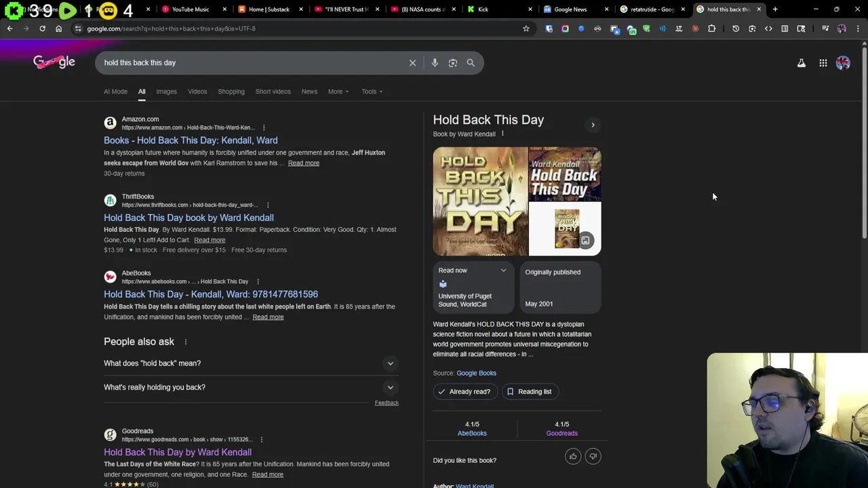Viewport: 868px width, 488px height.
Task: Expand the Read now options chevron
Action: (x=503, y=270)
